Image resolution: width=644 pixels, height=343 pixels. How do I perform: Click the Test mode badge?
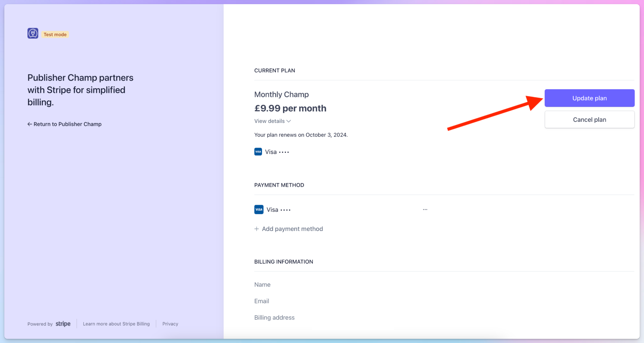55,35
